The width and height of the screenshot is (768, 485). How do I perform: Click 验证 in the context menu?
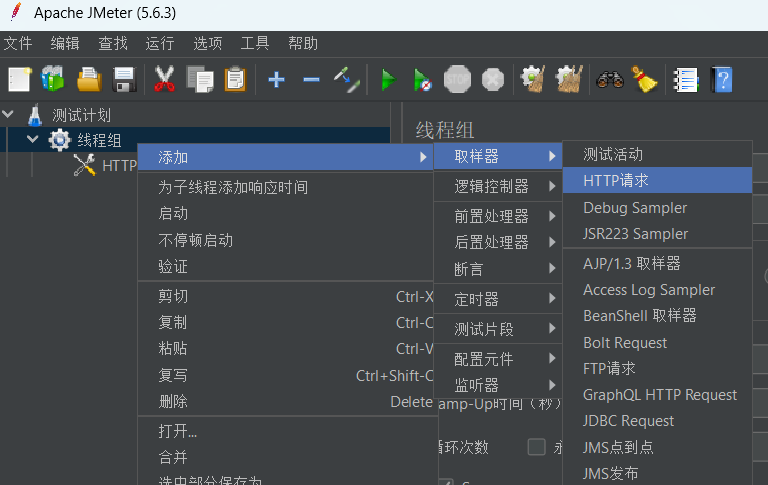point(286,267)
